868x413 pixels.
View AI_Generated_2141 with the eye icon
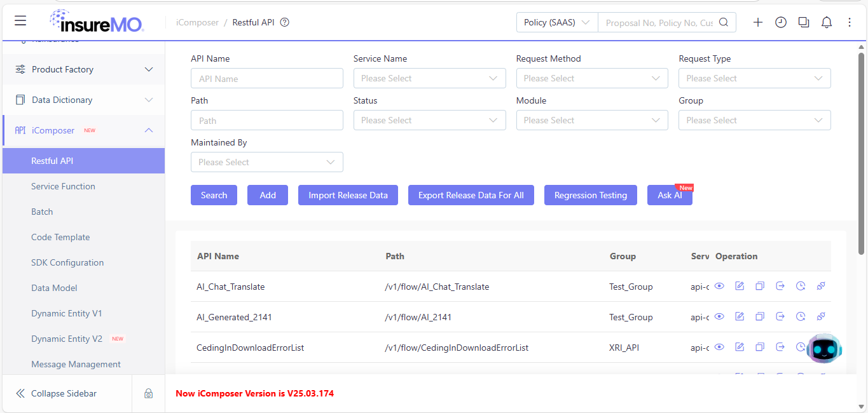coord(719,316)
